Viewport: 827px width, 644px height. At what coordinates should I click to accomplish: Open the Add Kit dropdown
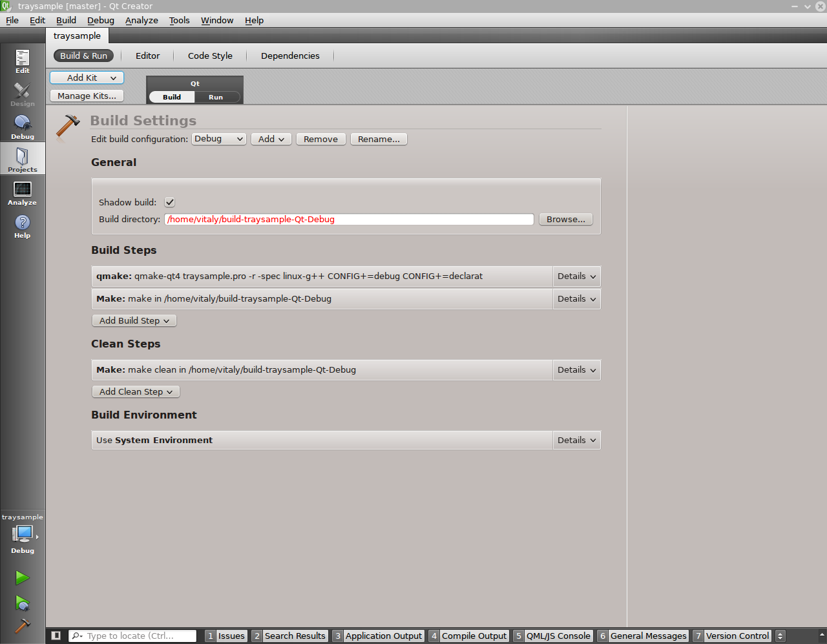pos(87,78)
